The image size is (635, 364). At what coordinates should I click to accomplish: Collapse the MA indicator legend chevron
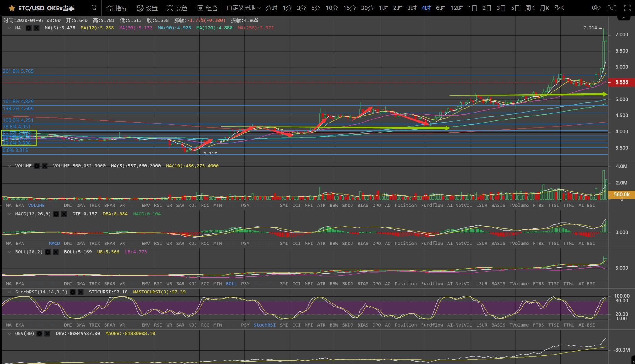pos(9,28)
